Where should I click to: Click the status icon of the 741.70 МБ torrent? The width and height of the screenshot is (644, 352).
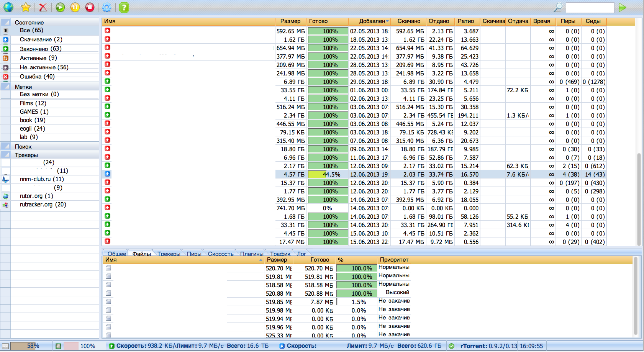click(x=108, y=208)
